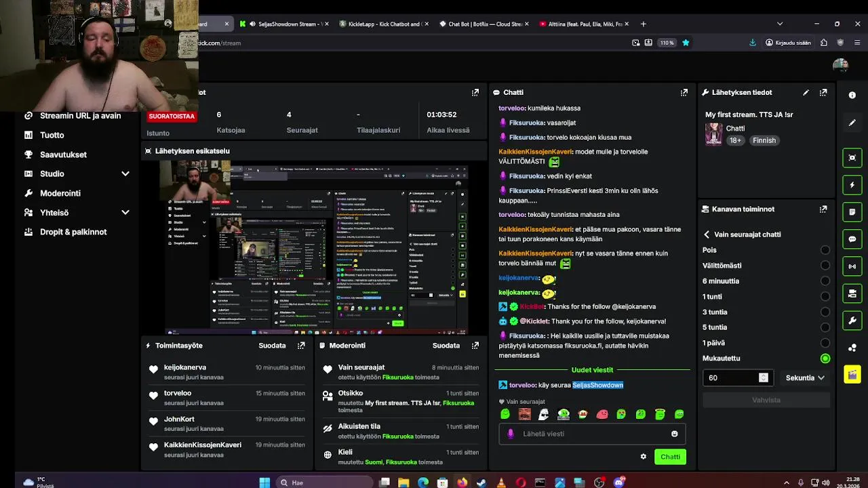Select the 3 tuntia radio option
The width and height of the screenshot is (868, 488).
(x=825, y=312)
